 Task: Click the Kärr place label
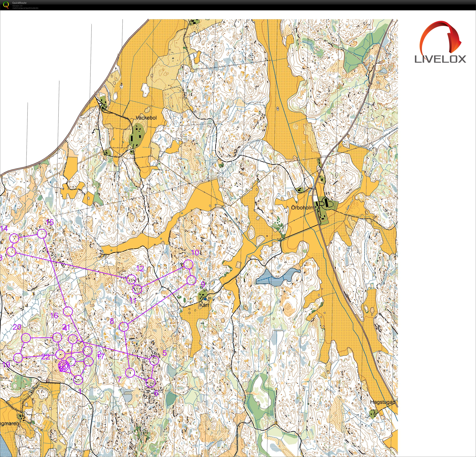pyautogui.click(x=204, y=305)
